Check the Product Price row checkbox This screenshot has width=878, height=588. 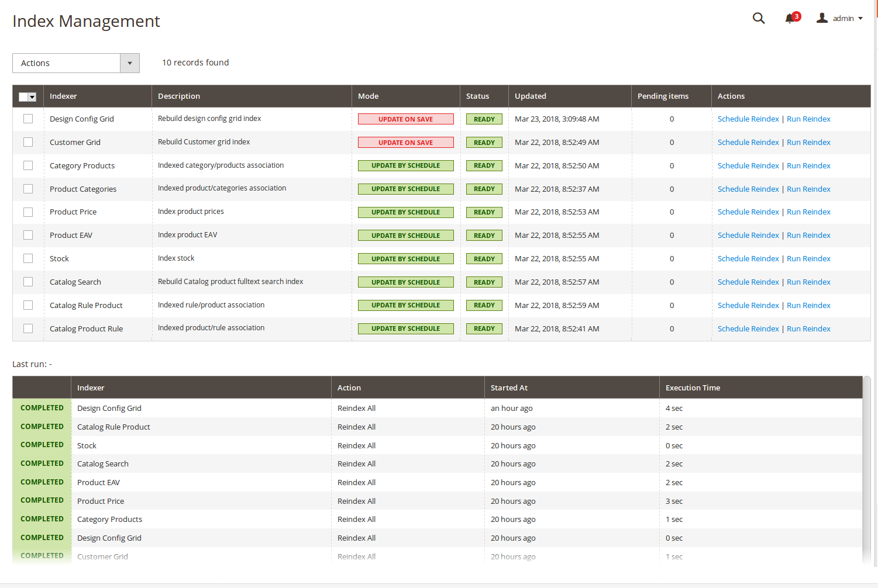tap(27, 212)
